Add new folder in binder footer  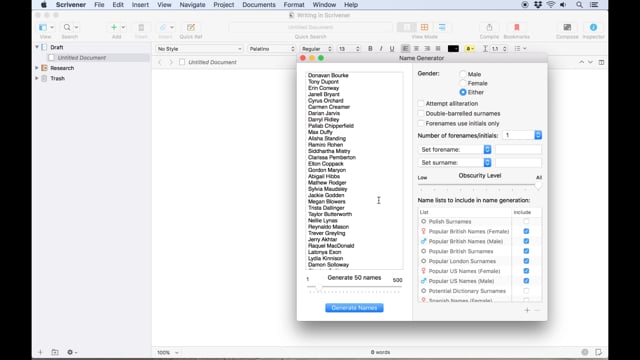coord(55,352)
